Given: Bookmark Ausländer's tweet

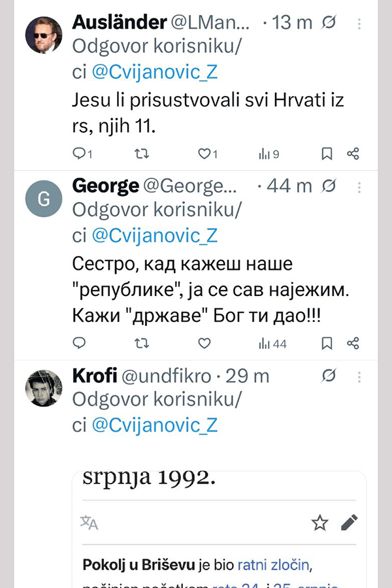Looking at the screenshot, I should [x=327, y=154].
